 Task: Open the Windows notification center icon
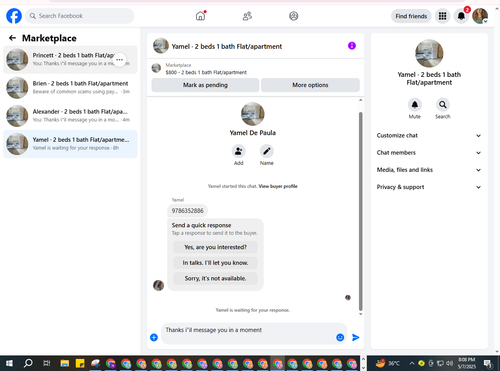tap(488, 363)
